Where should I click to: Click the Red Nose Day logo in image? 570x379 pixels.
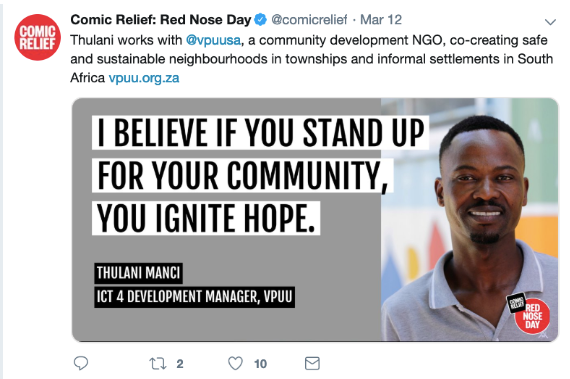[529, 313]
